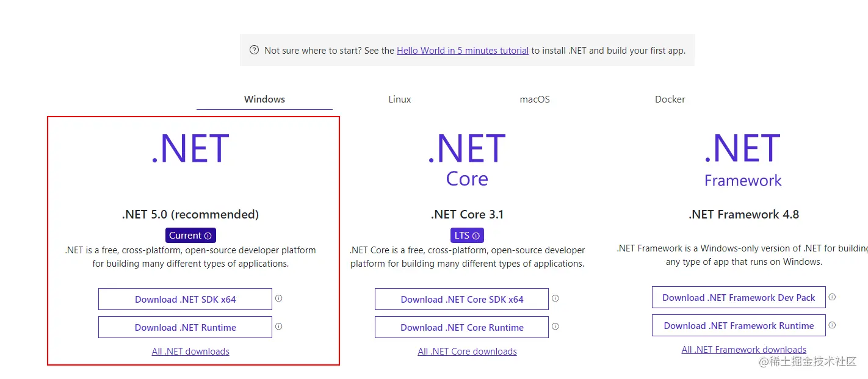Click Download .NET Runtime button
Image resolution: width=868 pixels, height=379 pixels.
tap(185, 327)
